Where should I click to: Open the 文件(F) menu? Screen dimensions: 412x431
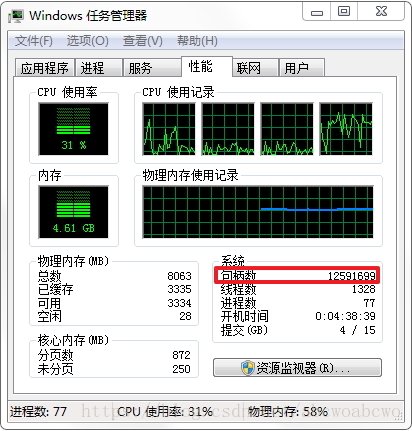click(x=33, y=41)
